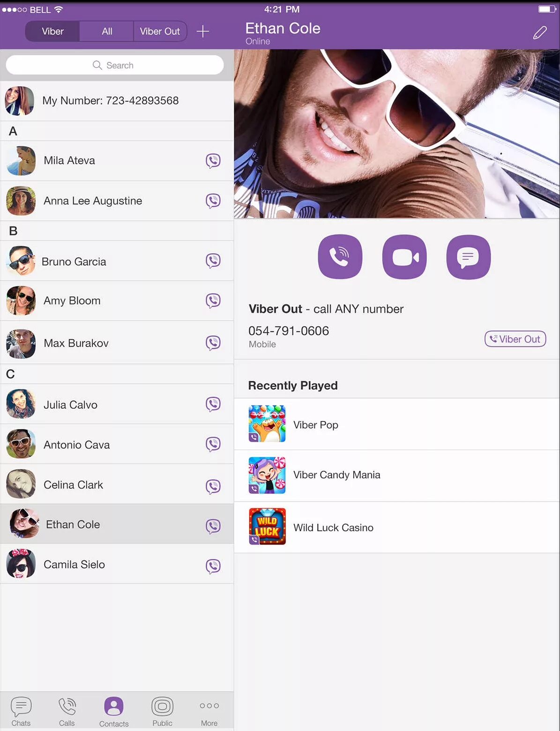
Task: Open the Viber Candy Mania game icon
Action: click(x=267, y=475)
